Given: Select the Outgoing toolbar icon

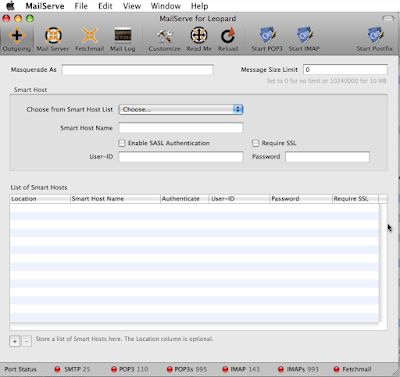Looking at the screenshot, I should (17, 35).
